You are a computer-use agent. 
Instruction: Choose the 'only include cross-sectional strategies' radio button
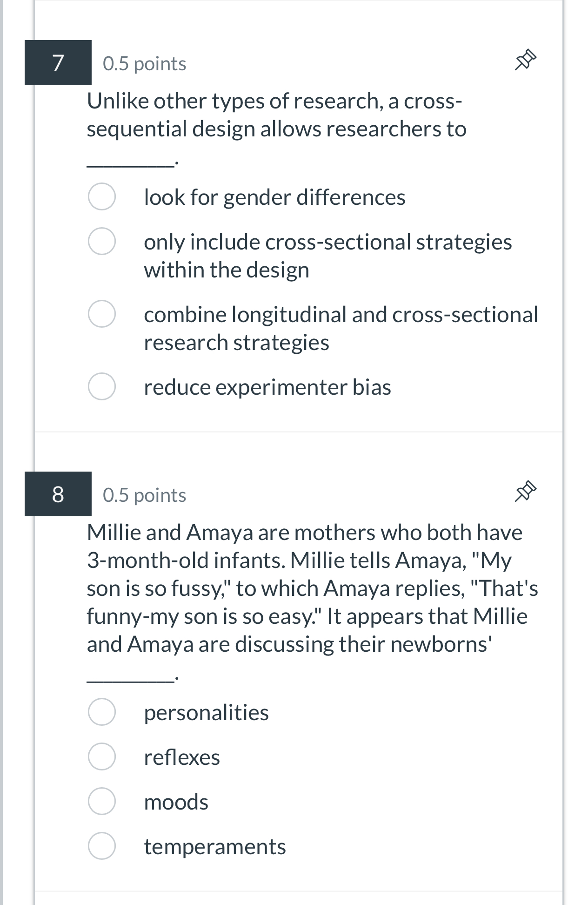click(x=102, y=242)
